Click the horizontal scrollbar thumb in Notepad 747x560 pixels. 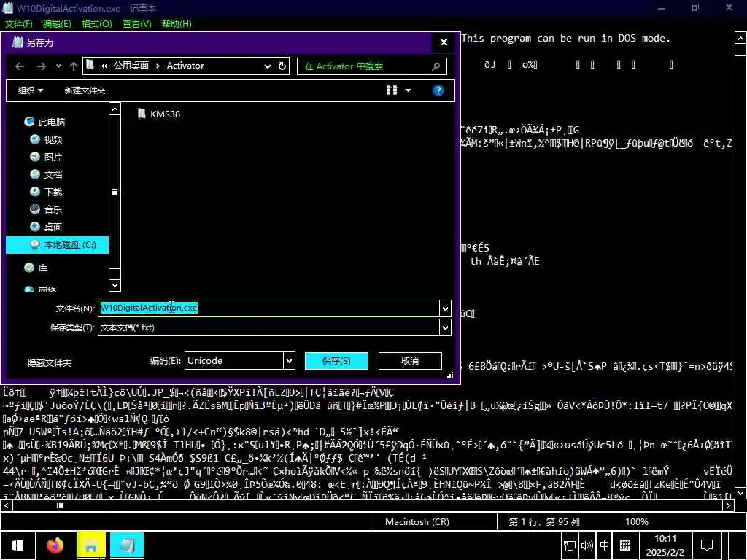click(60, 506)
